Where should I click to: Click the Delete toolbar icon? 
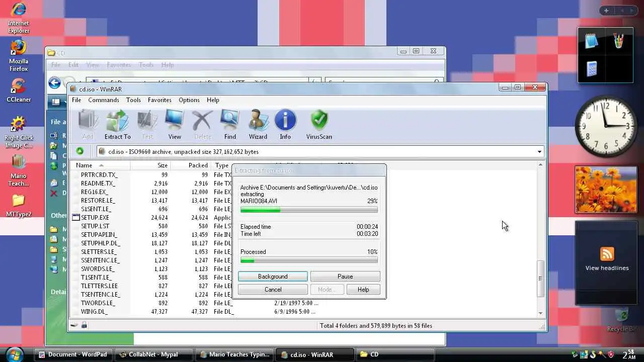pos(202,125)
